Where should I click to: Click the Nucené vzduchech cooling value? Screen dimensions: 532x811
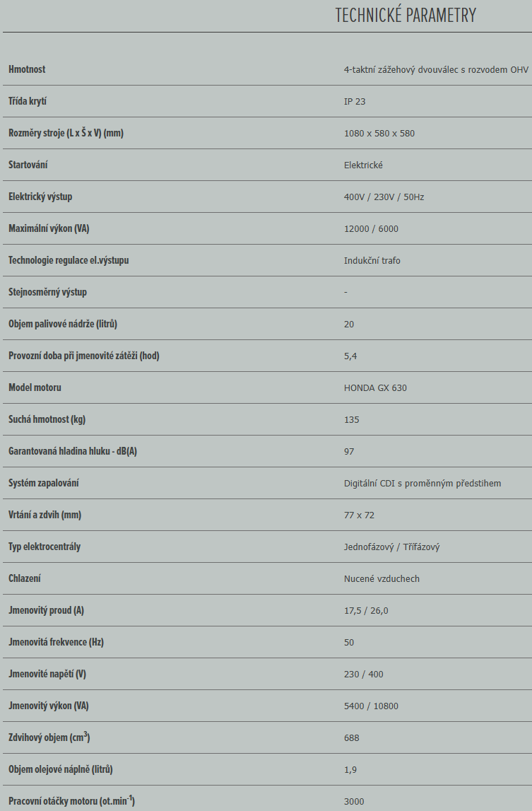coord(382,579)
